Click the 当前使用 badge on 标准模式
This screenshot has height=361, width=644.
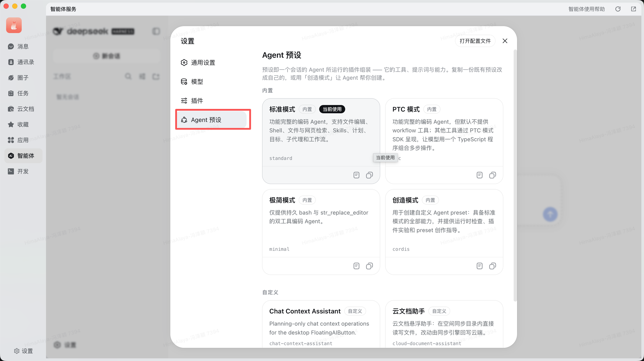point(332,109)
